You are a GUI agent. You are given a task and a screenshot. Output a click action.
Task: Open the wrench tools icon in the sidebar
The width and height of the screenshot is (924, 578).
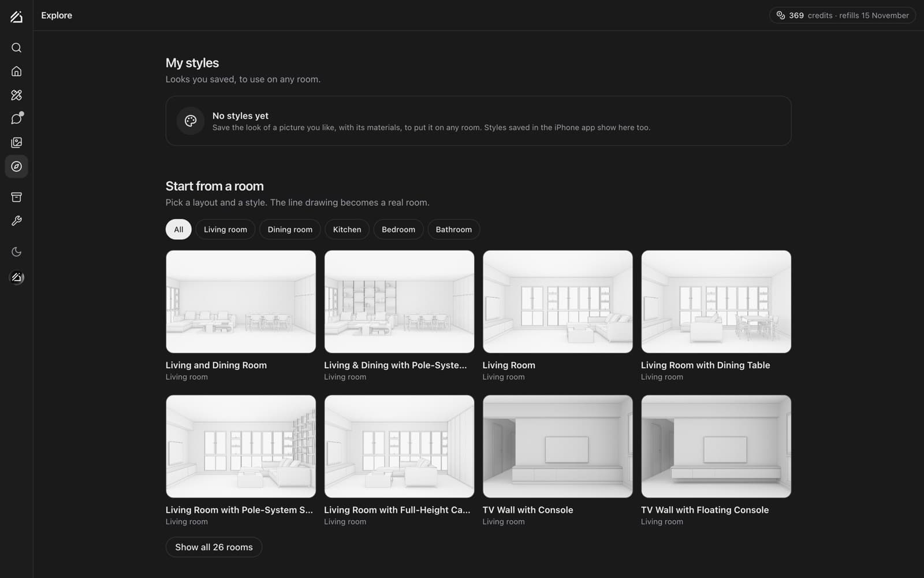tap(16, 221)
